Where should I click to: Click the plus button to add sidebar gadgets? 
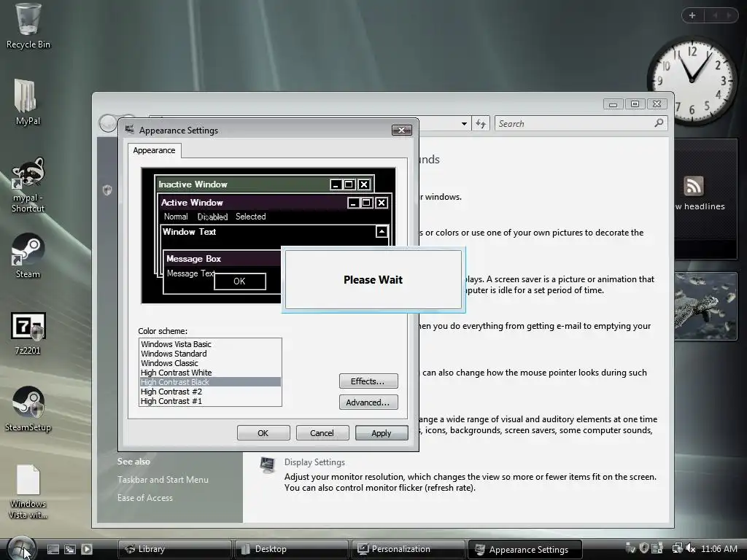692,15
